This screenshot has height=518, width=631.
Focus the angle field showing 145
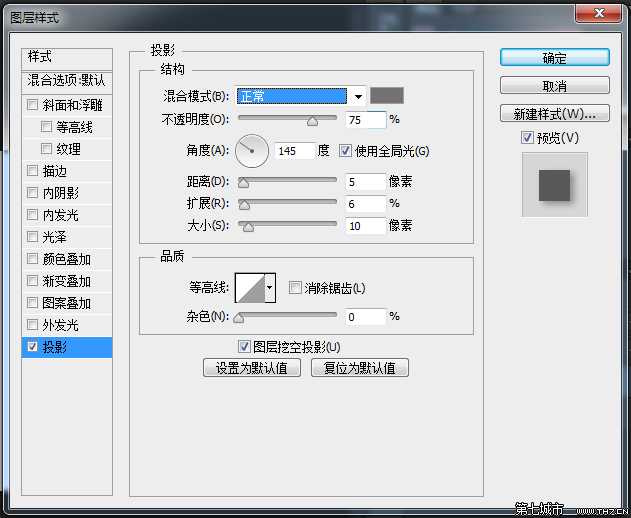tap(294, 151)
